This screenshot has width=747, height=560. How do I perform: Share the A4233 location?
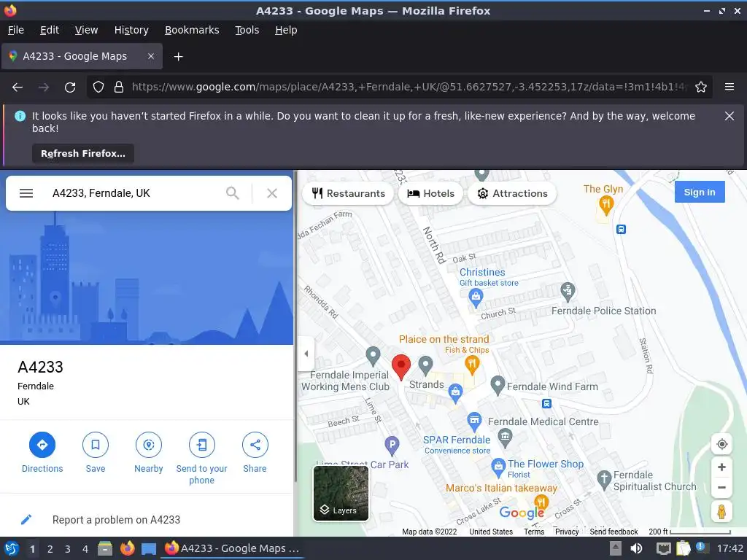(x=255, y=445)
